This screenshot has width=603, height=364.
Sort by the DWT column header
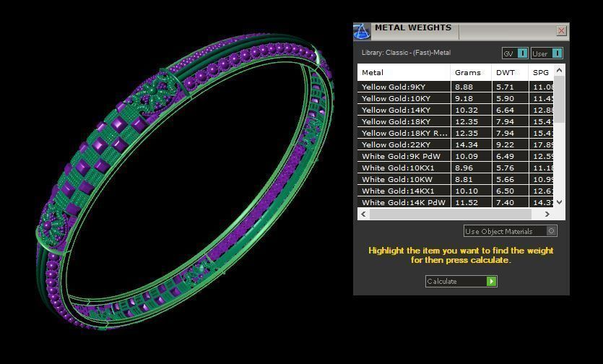510,72
